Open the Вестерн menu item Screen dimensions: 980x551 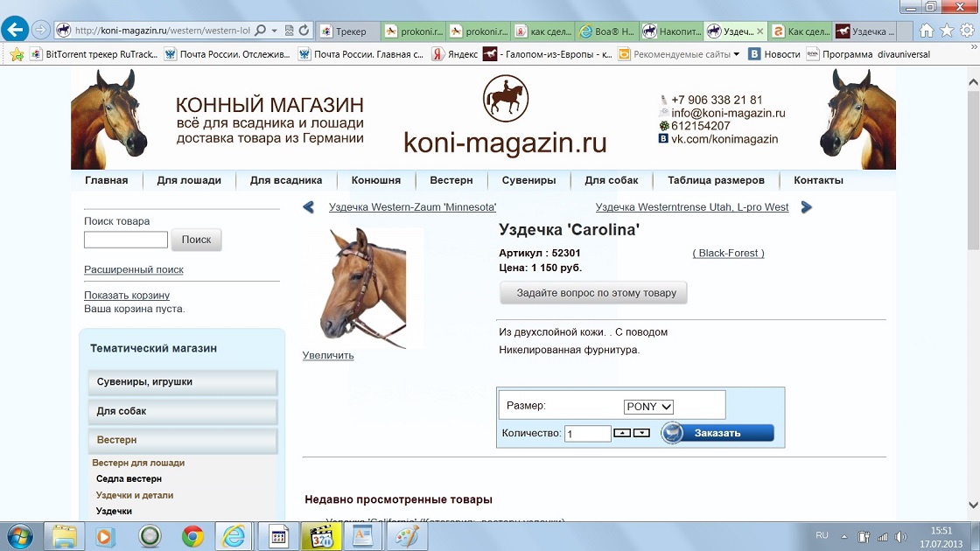pyautogui.click(x=451, y=180)
